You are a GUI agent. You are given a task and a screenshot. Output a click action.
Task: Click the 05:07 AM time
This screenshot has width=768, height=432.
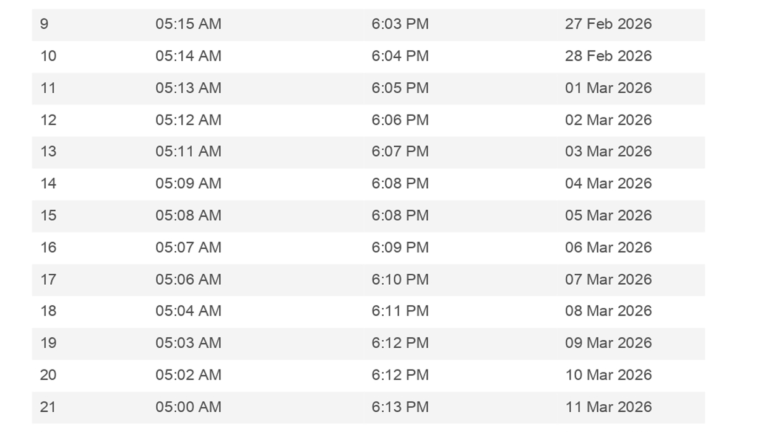click(x=188, y=247)
